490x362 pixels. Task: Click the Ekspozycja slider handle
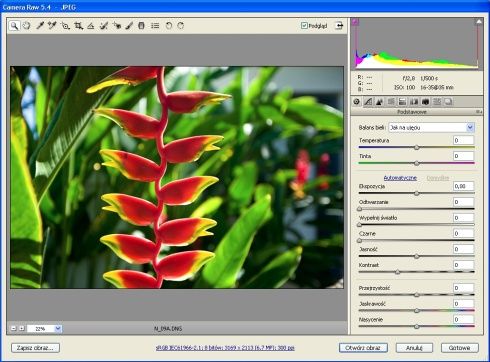pos(416,193)
